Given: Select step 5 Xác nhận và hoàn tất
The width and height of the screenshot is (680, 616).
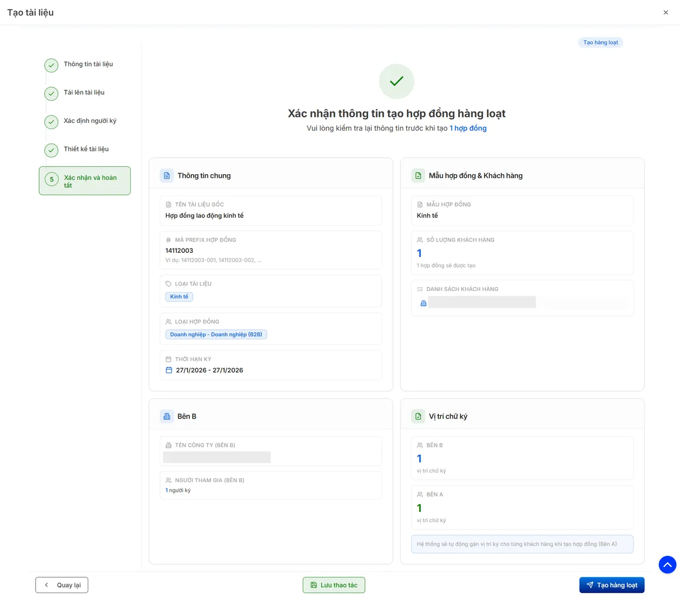Looking at the screenshot, I should (85, 181).
